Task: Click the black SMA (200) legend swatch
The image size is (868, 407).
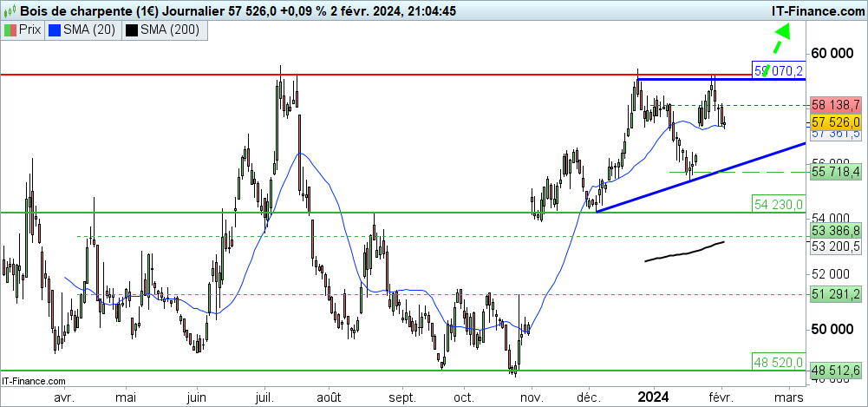Action: pyautogui.click(x=131, y=30)
